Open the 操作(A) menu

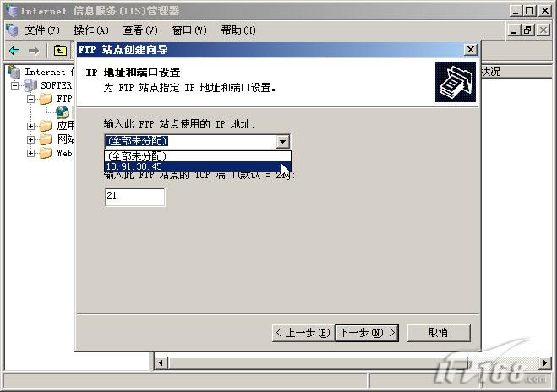[x=91, y=30]
